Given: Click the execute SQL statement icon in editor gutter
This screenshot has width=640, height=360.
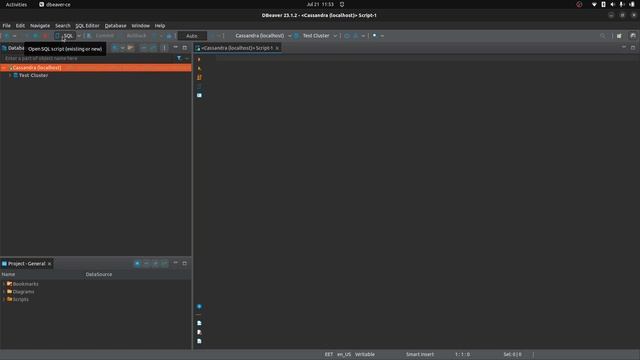Looking at the screenshot, I should pos(199,60).
